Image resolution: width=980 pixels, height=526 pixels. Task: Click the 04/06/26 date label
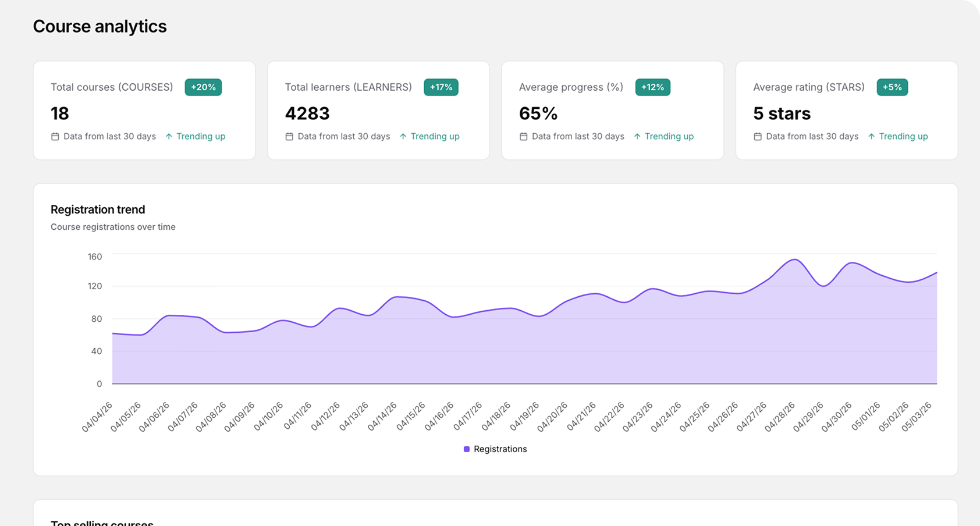click(154, 417)
